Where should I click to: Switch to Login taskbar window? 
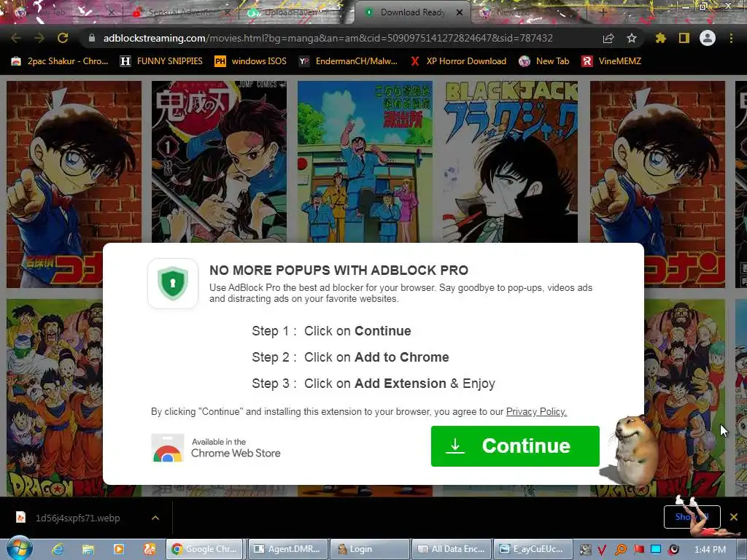[370, 549]
